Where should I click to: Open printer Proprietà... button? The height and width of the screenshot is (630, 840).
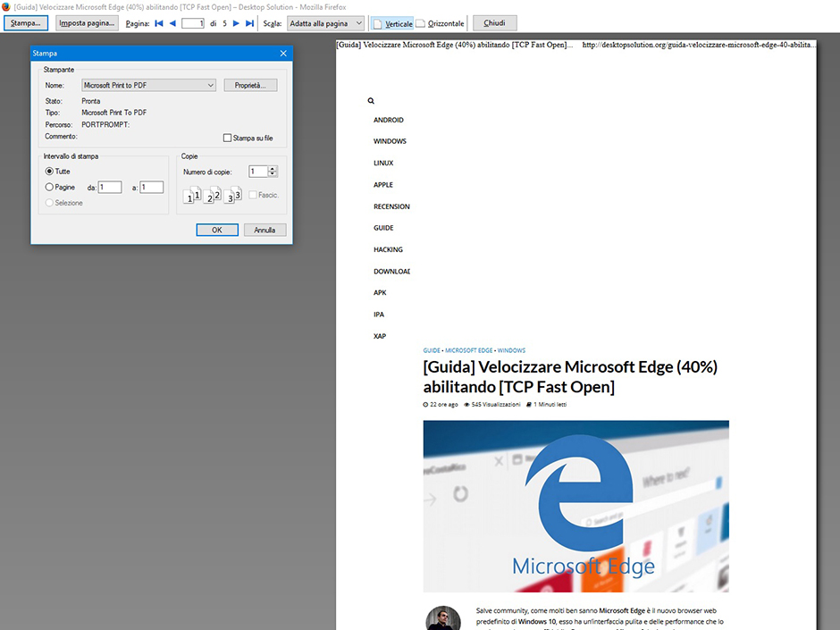pyautogui.click(x=250, y=85)
